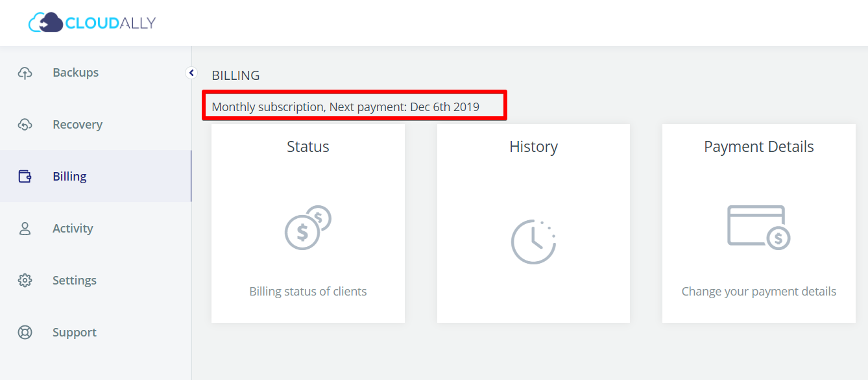The image size is (868, 380).
Task: Collapse the sidebar with the chevron arrow
Action: coord(191,73)
